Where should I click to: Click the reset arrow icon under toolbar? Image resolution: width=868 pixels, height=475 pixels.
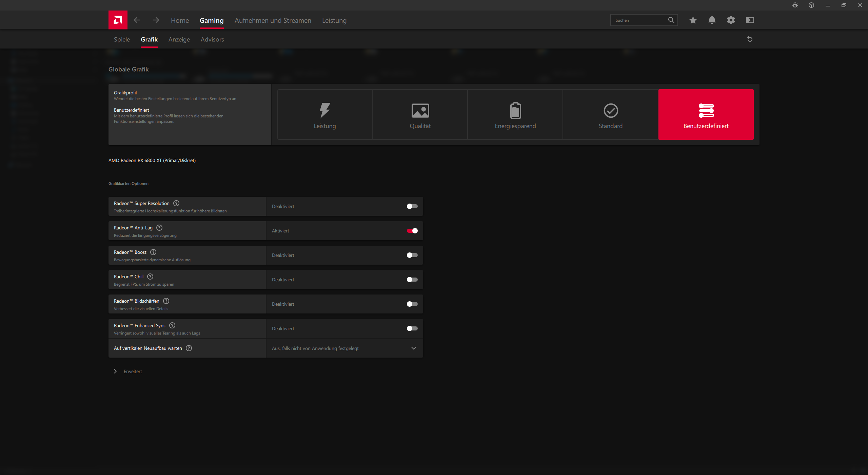(x=750, y=39)
